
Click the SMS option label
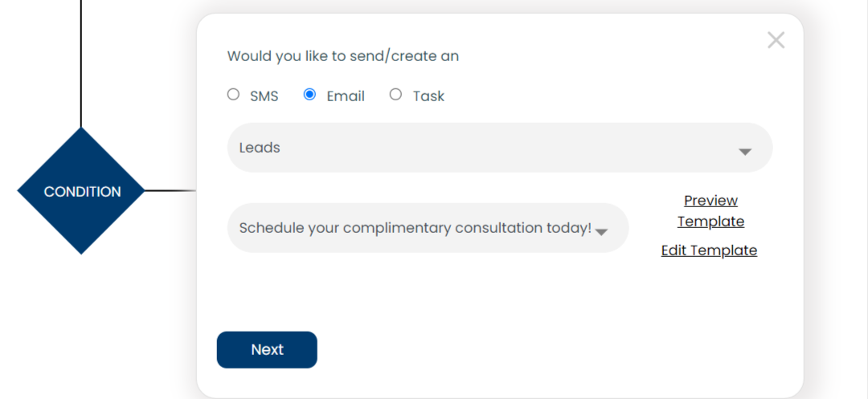[x=264, y=96]
